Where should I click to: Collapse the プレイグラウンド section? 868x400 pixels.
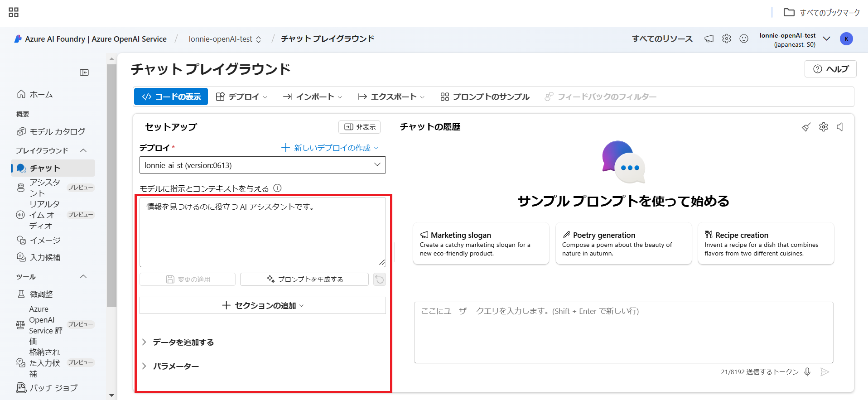83,150
